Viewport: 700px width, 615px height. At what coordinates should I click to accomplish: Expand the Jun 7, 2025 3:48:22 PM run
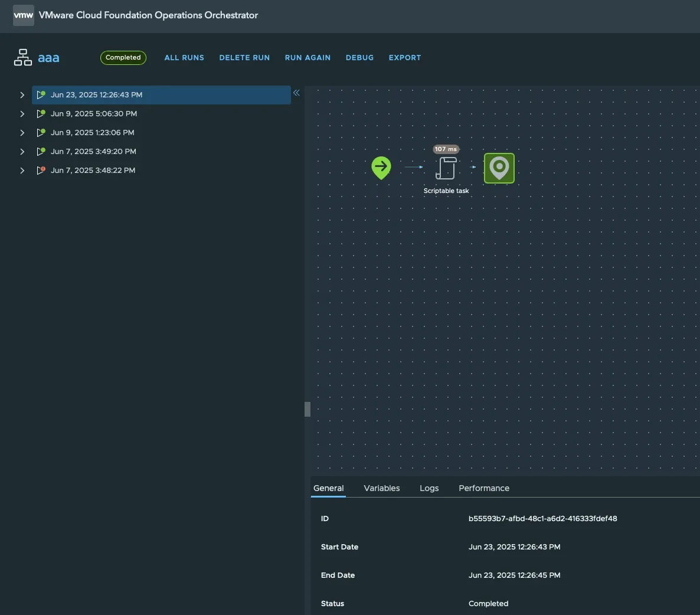click(22, 171)
